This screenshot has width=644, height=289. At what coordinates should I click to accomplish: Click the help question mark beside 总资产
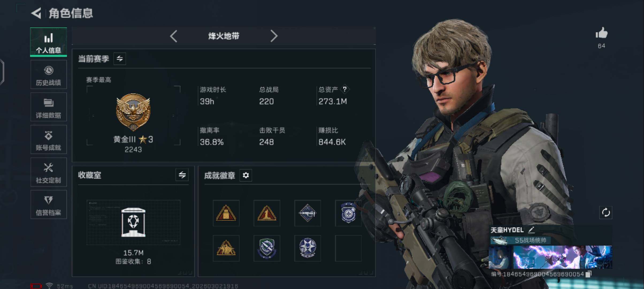(x=345, y=89)
